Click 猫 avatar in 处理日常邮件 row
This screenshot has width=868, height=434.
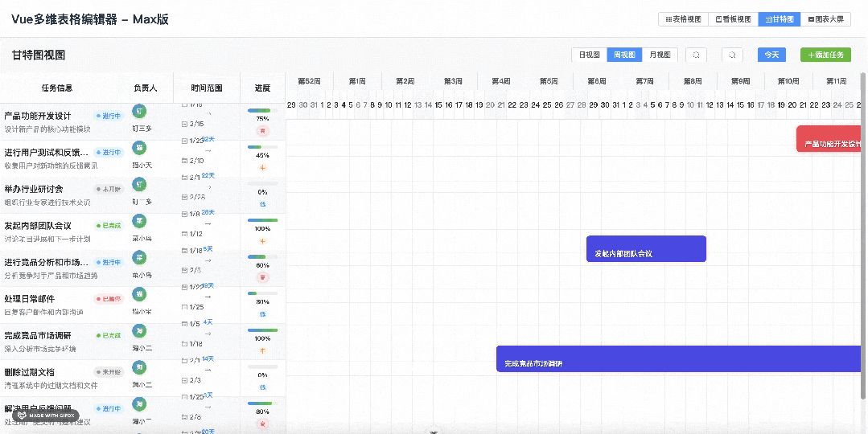click(139, 293)
